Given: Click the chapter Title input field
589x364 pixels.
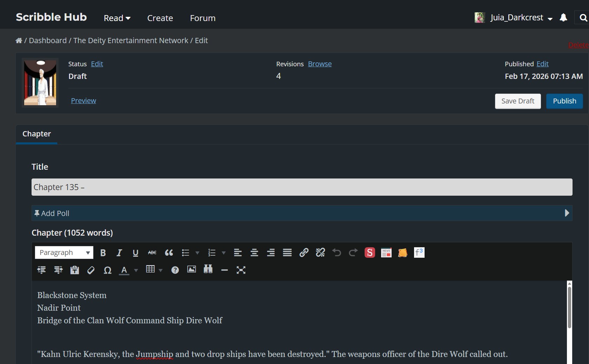Looking at the screenshot, I should click(x=302, y=187).
